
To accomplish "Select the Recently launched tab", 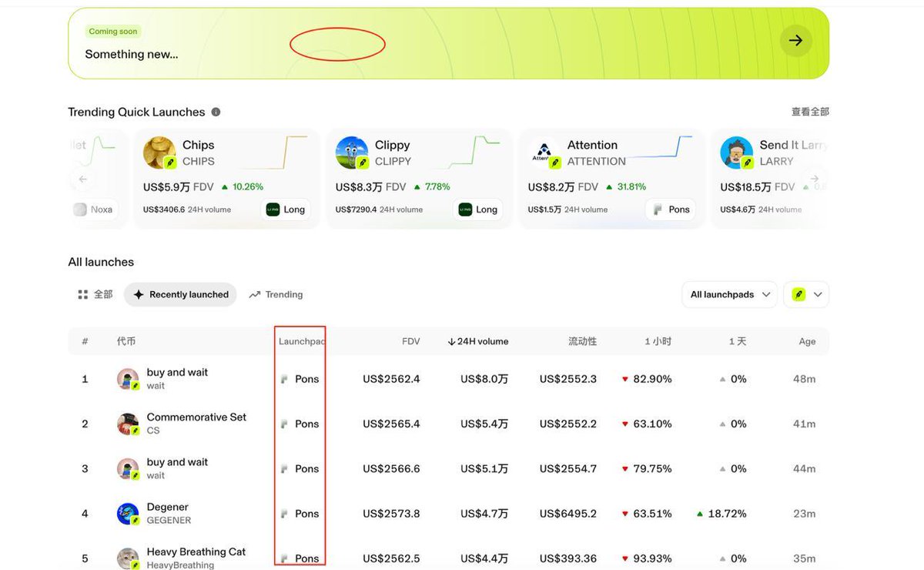I will [x=180, y=294].
